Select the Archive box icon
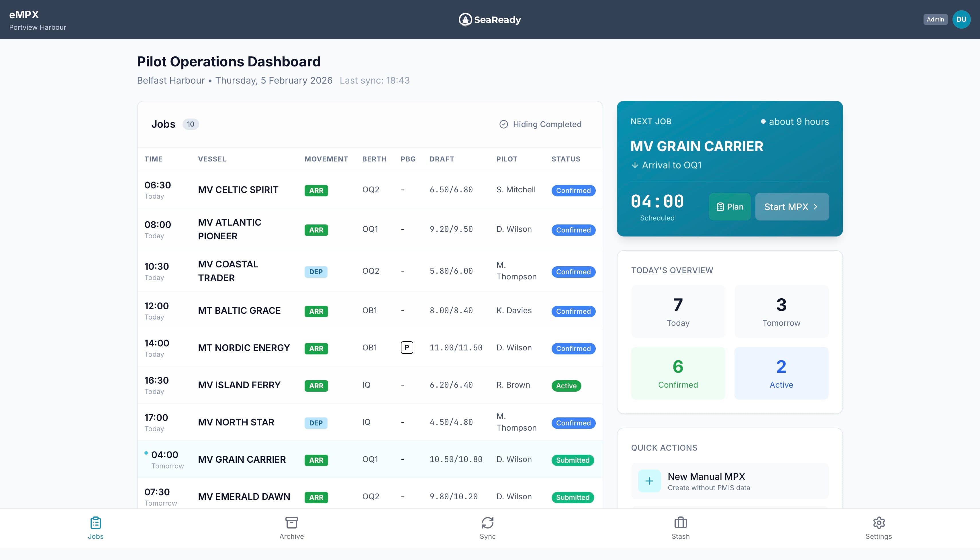This screenshot has width=980, height=560. click(x=291, y=522)
